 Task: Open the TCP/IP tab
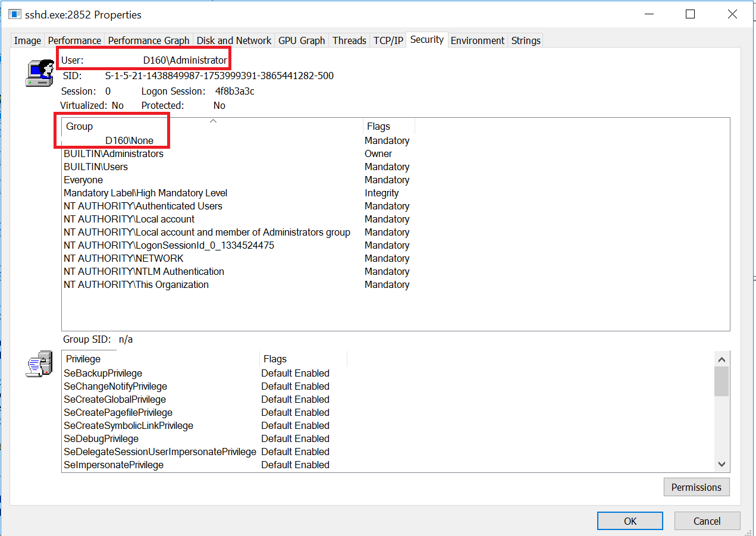pos(388,40)
